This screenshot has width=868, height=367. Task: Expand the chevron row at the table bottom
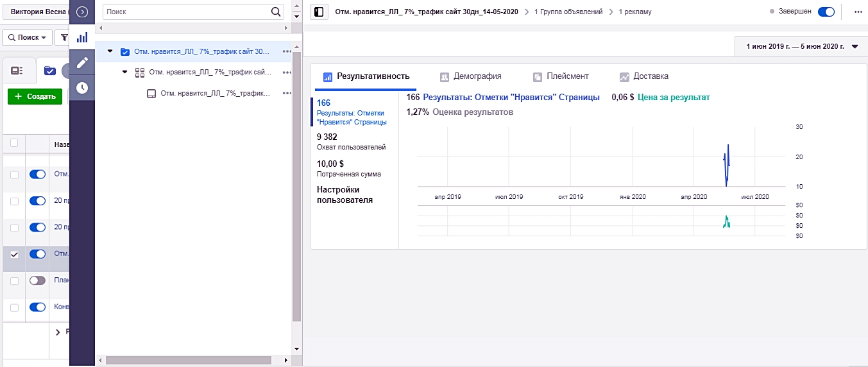58,332
